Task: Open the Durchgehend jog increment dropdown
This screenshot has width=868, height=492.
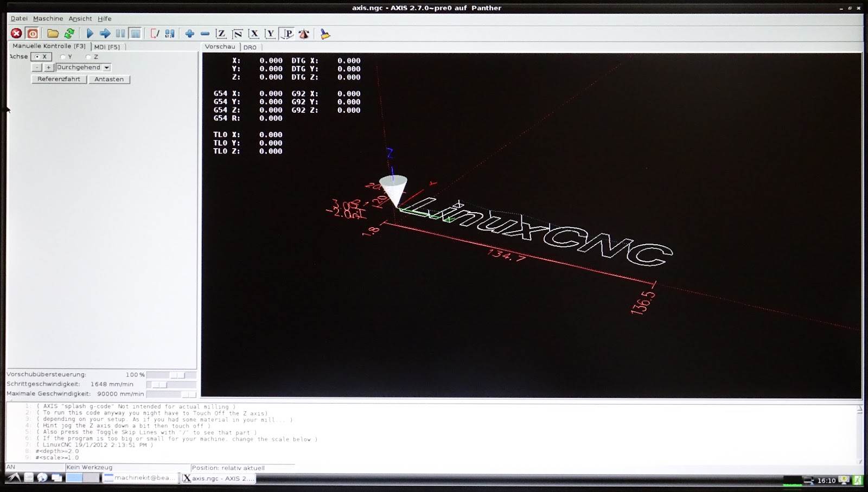Action: [x=83, y=67]
